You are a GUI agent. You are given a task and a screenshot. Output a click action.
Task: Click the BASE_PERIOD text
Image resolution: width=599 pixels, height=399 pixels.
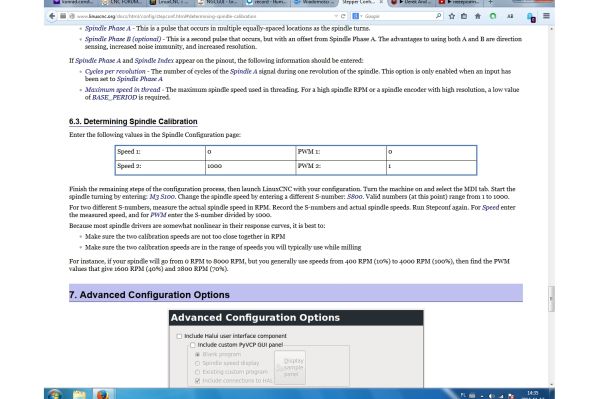point(115,97)
